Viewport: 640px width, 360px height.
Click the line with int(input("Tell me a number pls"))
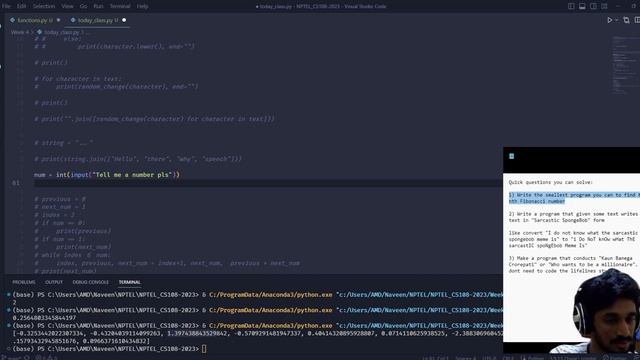coord(107,175)
